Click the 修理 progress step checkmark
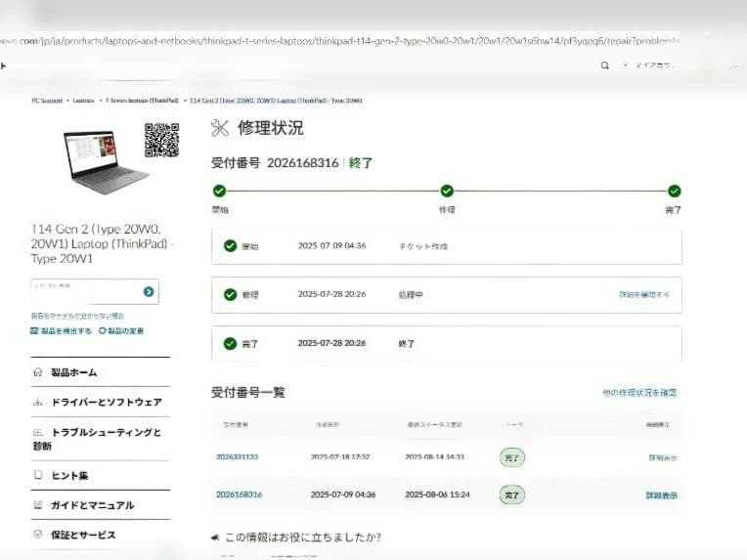Viewport: 747px width, 560px height. tap(447, 191)
